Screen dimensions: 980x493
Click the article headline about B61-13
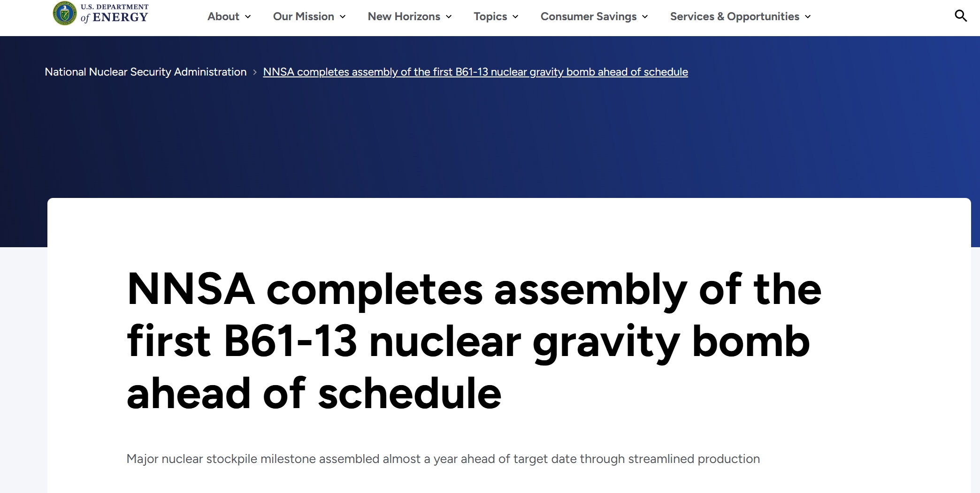(474, 341)
